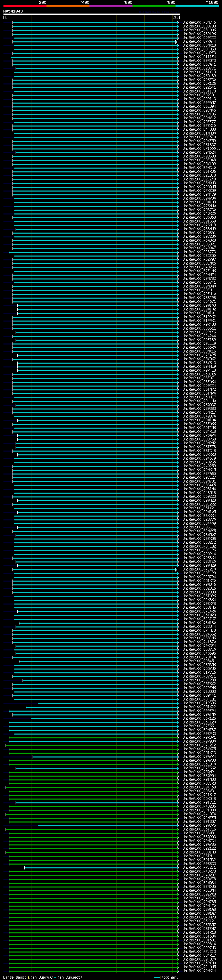The image size is (222, 980).
Task: Open the UniRef100_P61837 entry
Action: [199, 145]
